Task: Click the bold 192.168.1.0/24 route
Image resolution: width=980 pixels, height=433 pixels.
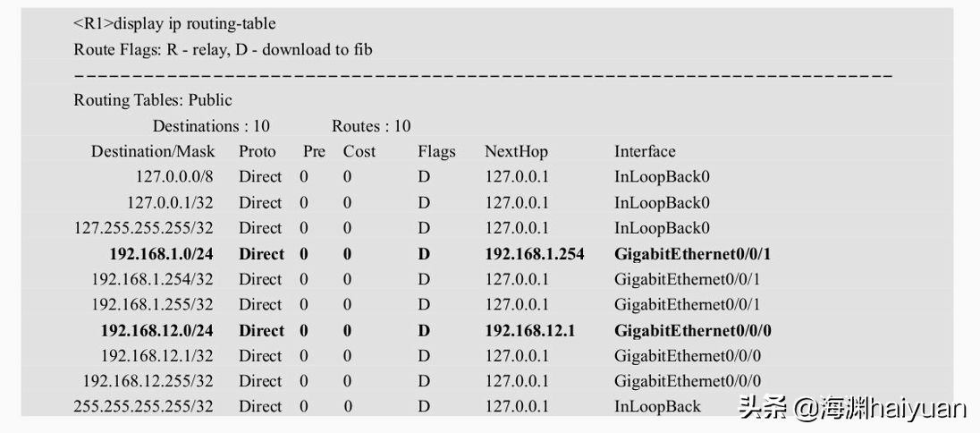Action: (x=162, y=254)
